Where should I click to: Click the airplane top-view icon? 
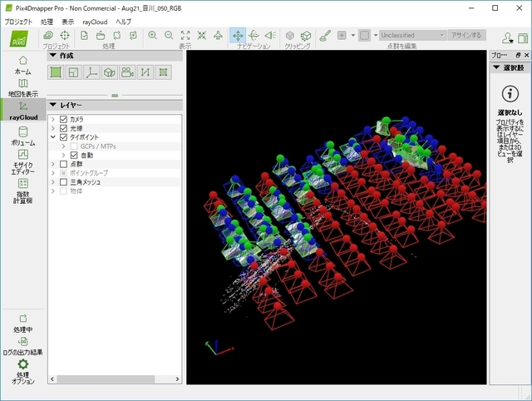tap(218, 35)
